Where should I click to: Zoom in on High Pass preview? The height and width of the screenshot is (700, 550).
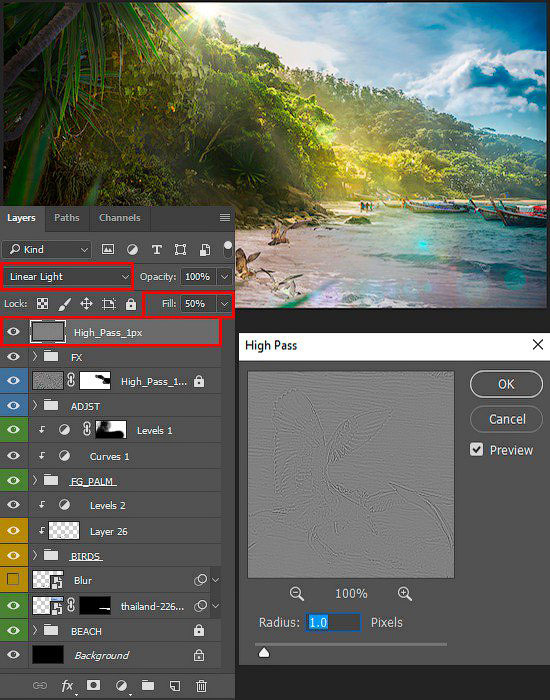click(x=404, y=594)
